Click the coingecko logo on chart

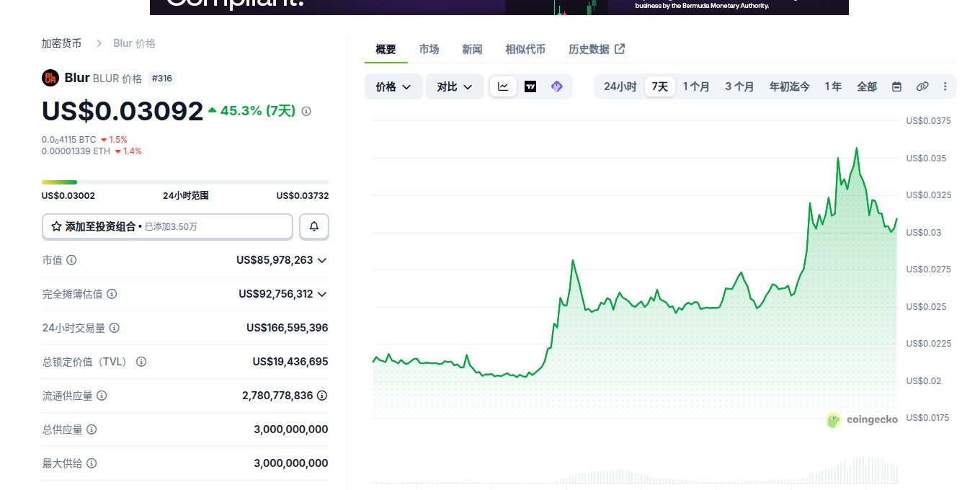click(862, 420)
